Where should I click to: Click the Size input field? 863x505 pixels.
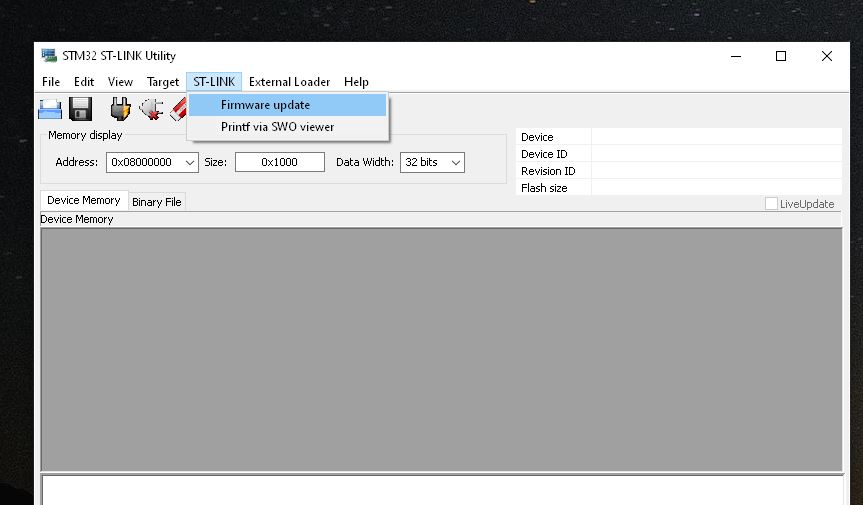[x=279, y=162]
